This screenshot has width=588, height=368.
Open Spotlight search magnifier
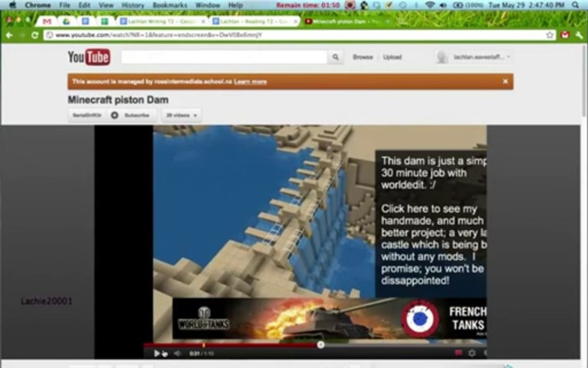click(576, 5)
